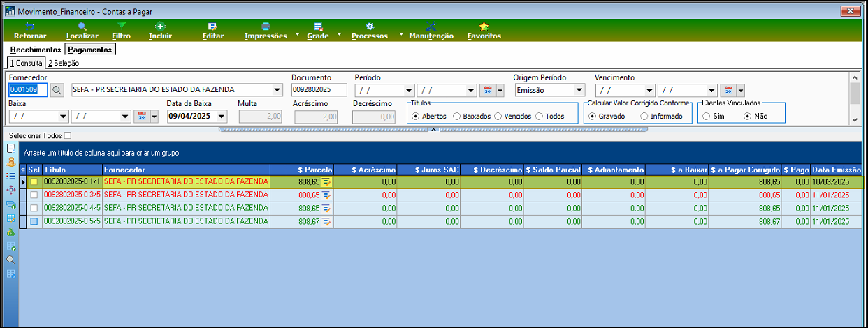Open the Período start date dropdown
This screenshot has width=868, height=328.
pyautogui.click(x=409, y=90)
